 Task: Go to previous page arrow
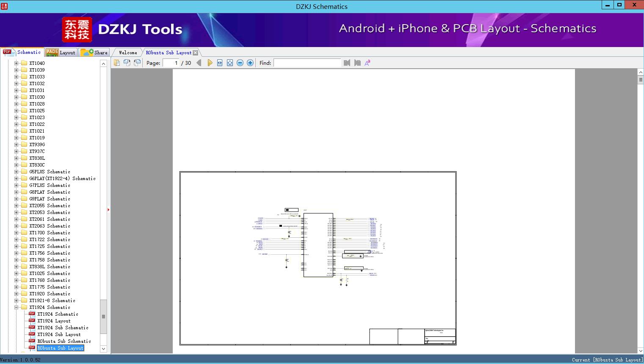pyautogui.click(x=199, y=63)
